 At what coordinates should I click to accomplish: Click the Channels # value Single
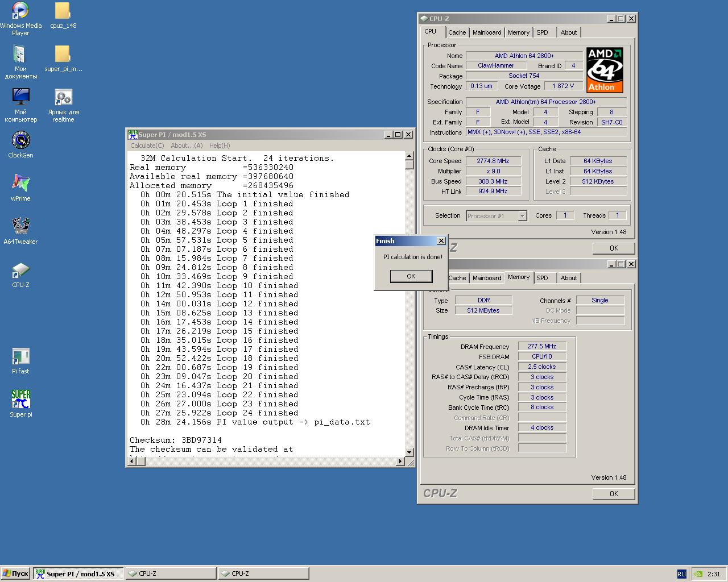tap(600, 300)
